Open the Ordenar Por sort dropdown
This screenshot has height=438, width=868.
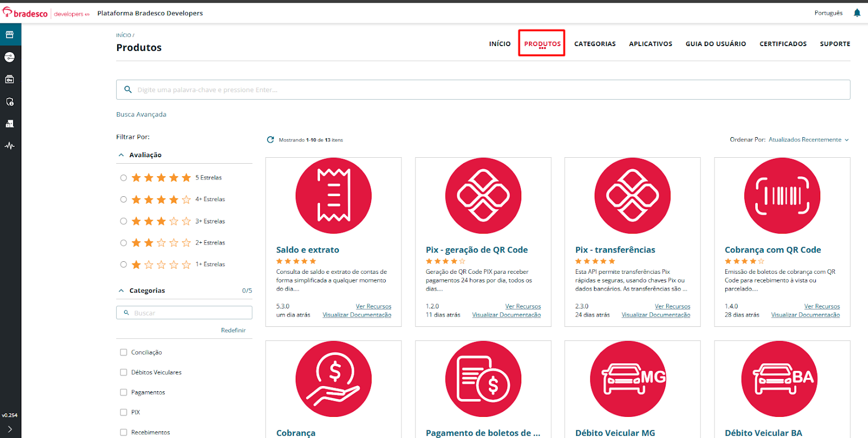click(808, 140)
